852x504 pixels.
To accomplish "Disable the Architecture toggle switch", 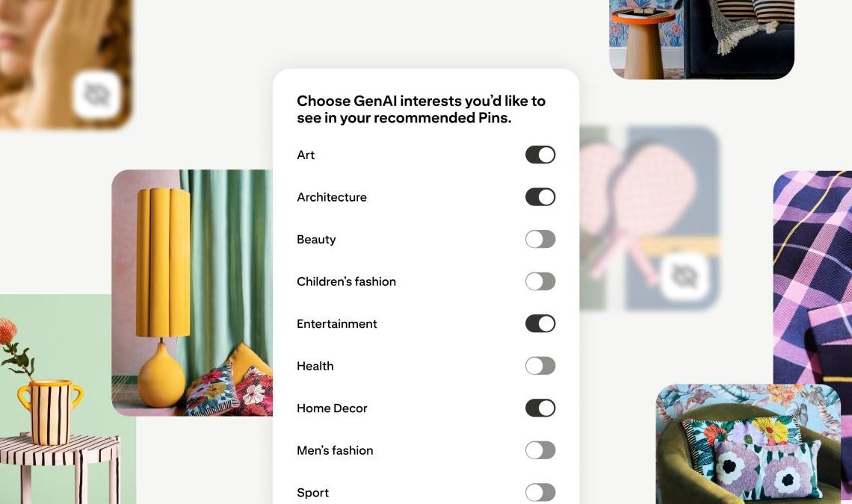I will 540,197.
